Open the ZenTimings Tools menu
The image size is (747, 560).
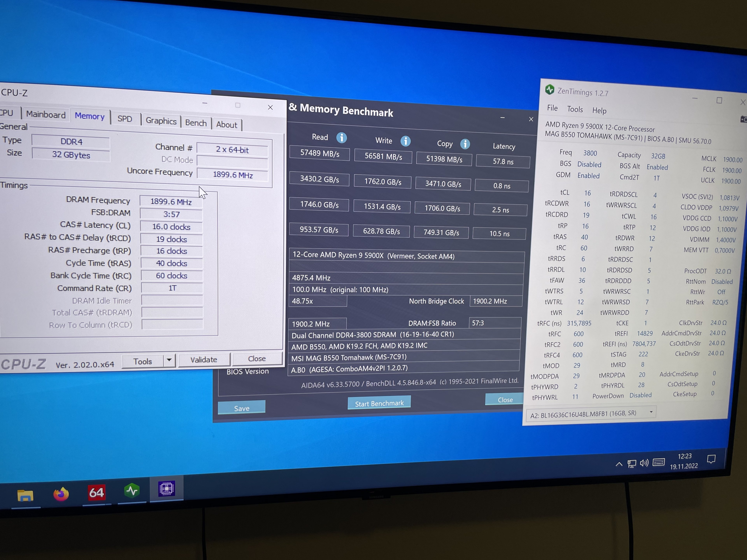point(575,109)
